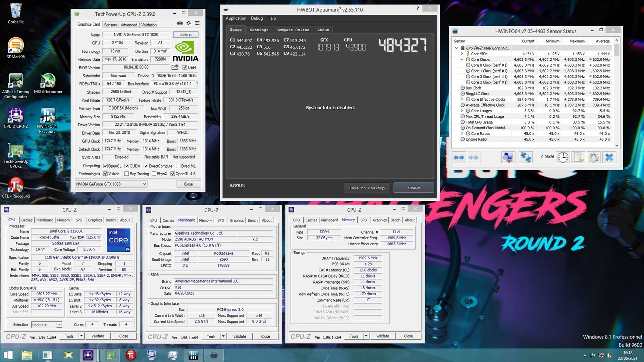The image size is (644, 362).
Task: Open GPU-Z hamburger menu icon
Action: 197,23
